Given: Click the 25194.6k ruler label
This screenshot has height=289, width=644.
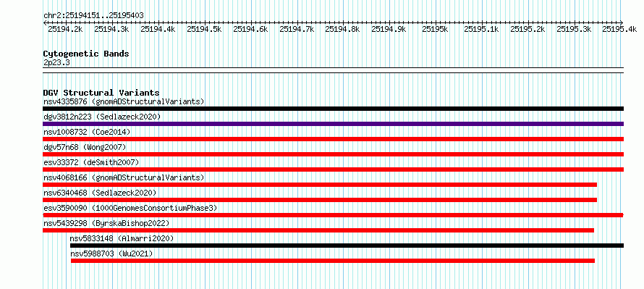Looking at the screenshot, I should tap(251, 29).
